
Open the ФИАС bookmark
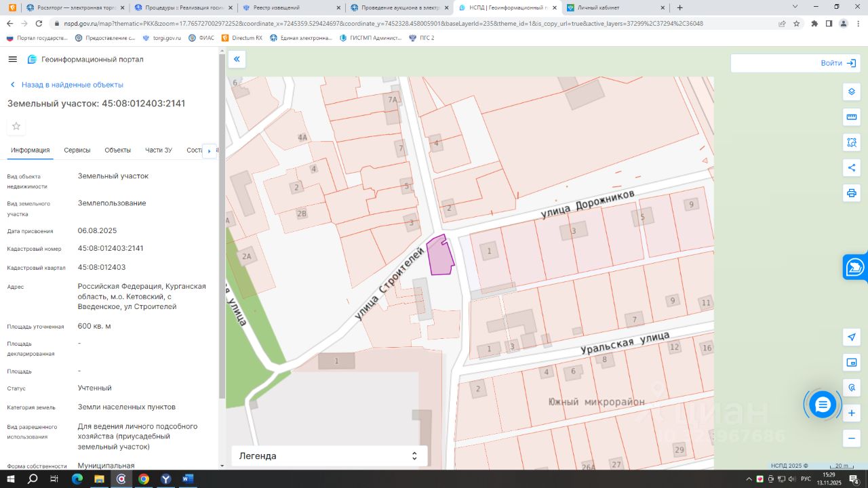pyautogui.click(x=201, y=38)
